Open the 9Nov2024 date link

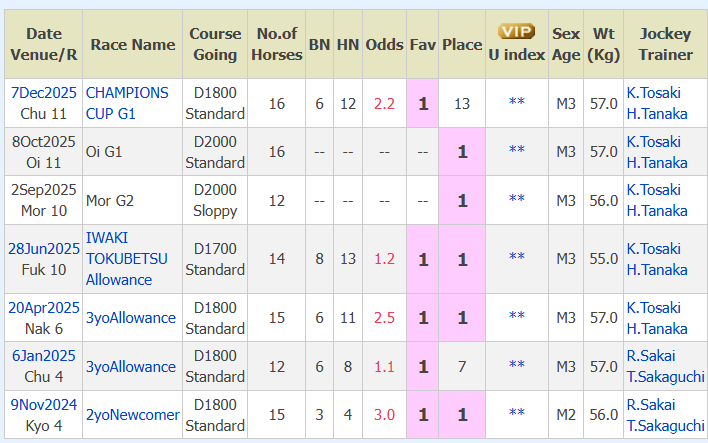coord(44,405)
